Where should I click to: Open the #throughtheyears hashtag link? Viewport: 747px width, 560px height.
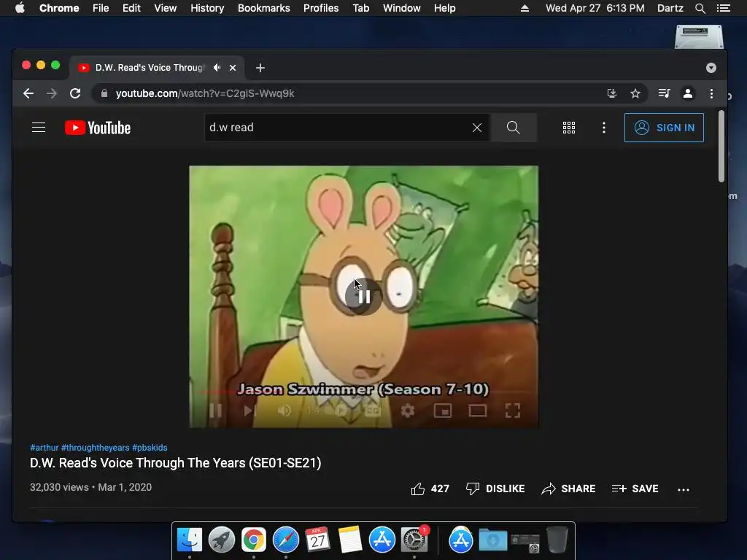click(x=96, y=448)
